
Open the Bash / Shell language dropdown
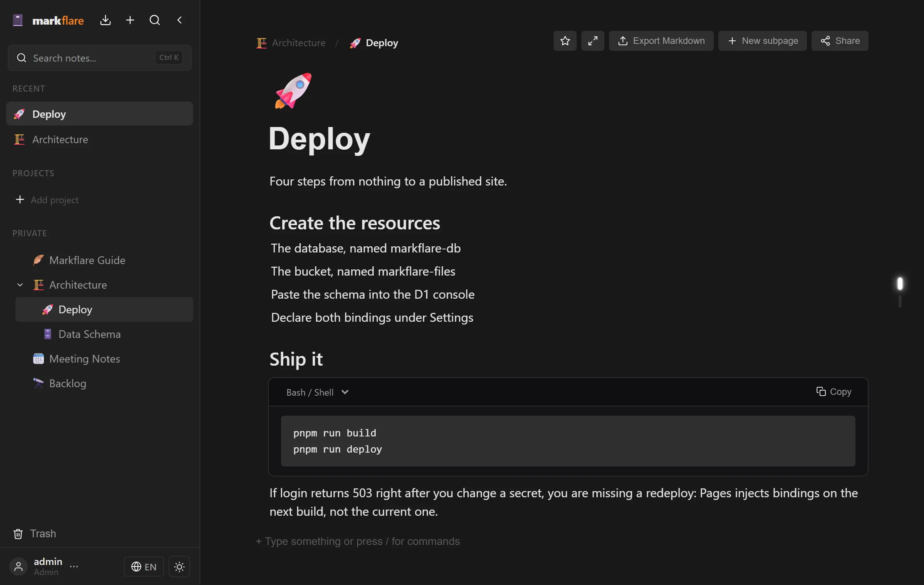[318, 392]
